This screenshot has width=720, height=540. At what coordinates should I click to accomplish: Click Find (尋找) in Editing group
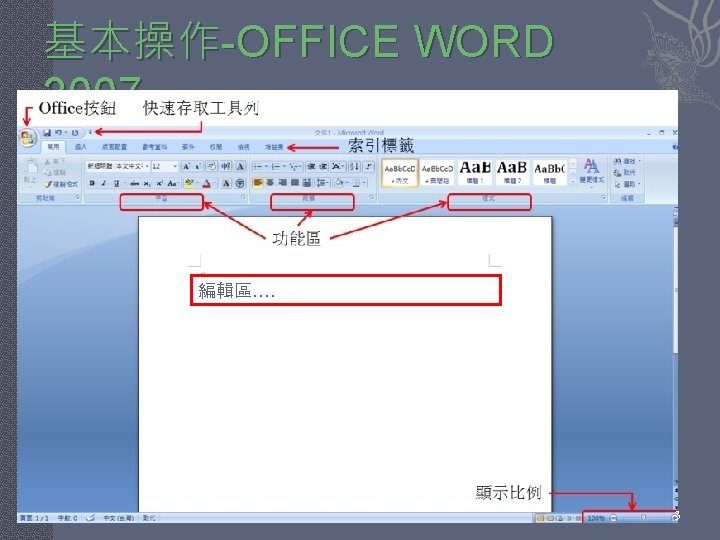pos(626,161)
